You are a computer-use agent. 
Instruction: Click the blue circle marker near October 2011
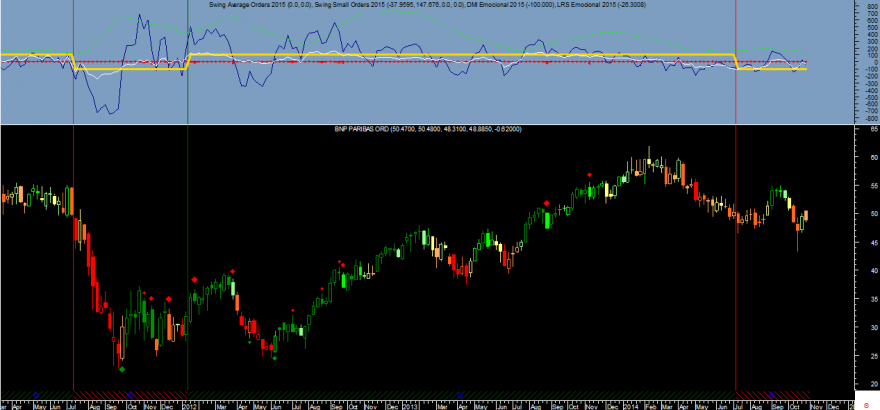(x=130, y=395)
